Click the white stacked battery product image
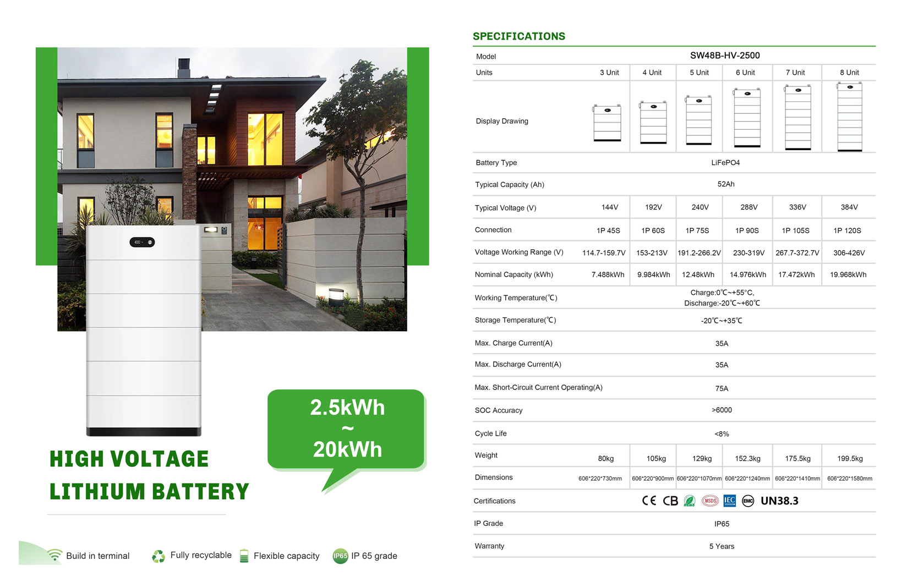 pyautogui.click(x=144, y=330)
